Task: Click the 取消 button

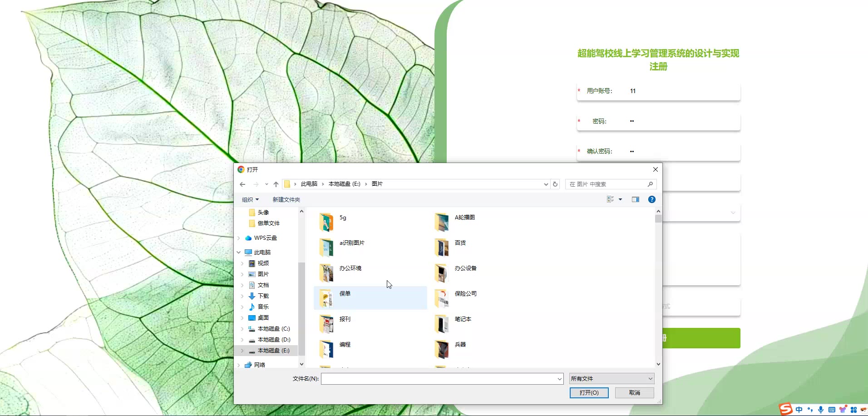Action: pyautogui.click(x=635, y=393)
